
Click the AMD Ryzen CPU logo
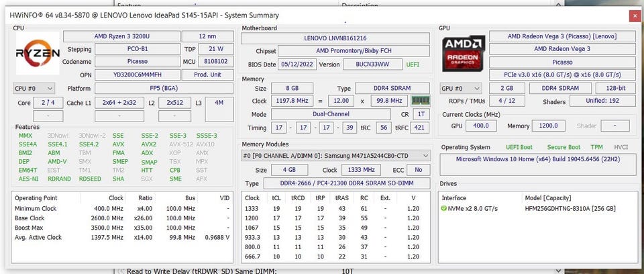tap(38, 52)
